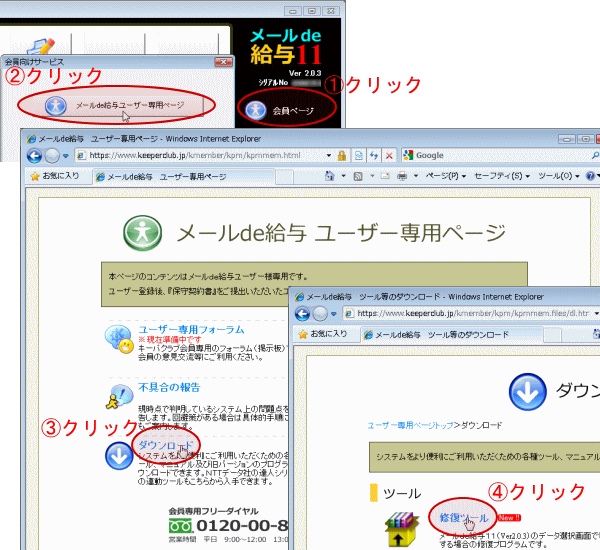This screenshot has width=600, height=550.
Task: Select the メールde給与 ユーザー専用ページ tab
Action: point(183,176)
